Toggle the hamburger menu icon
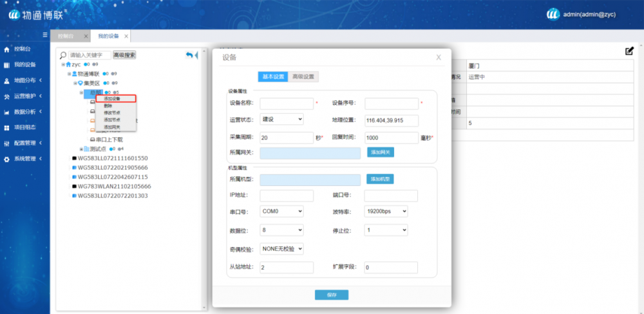 [x=45, y=35]
